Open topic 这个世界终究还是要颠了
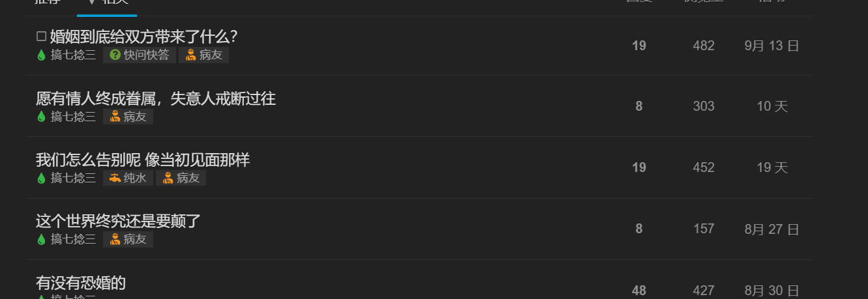The image size is (868, 299). tap(119, 221)
